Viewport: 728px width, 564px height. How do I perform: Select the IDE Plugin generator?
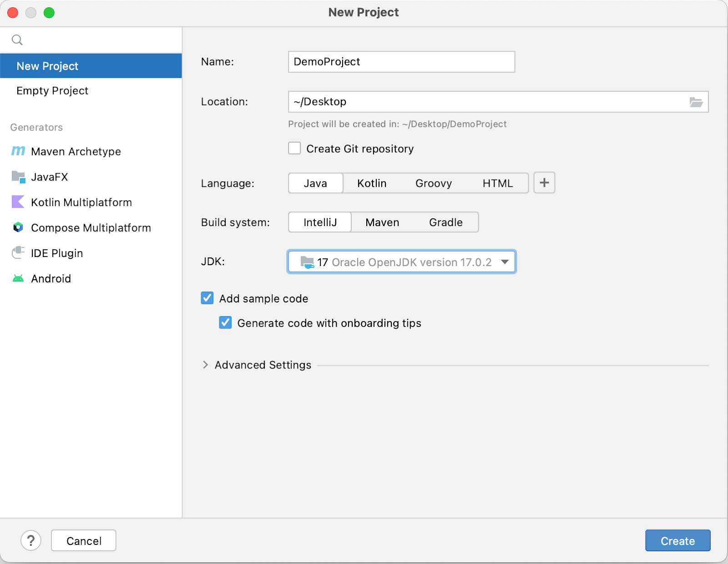tap(56, 253)
